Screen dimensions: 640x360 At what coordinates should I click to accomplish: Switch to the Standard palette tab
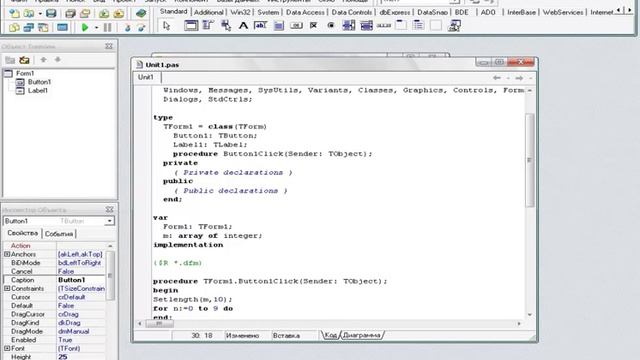[173, 11]
